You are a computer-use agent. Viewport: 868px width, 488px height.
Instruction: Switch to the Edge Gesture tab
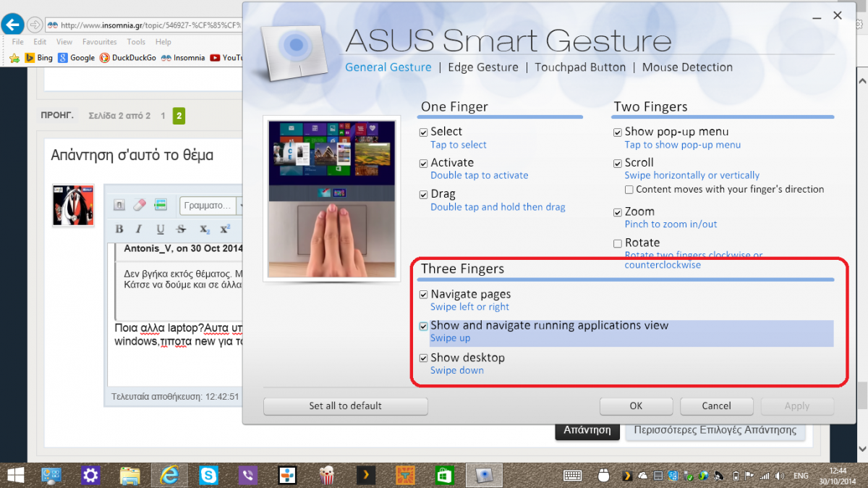click(x=483, y=67)
